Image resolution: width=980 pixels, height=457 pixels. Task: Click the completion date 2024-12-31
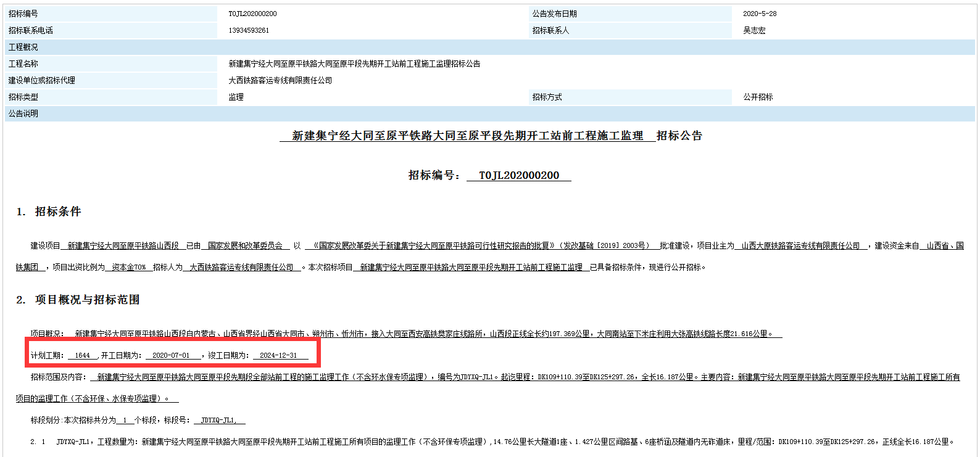click(278, 355)
